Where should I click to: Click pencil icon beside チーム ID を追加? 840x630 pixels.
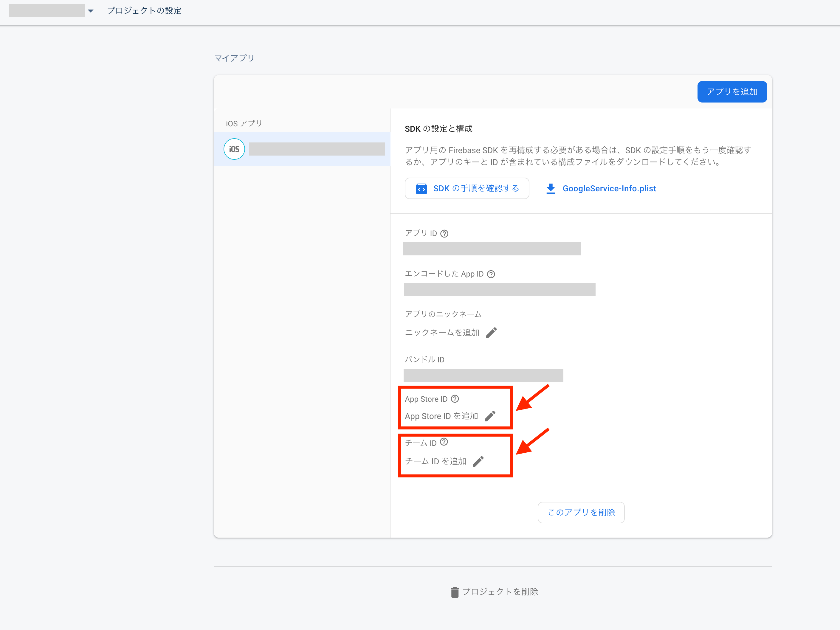[478, 461]
